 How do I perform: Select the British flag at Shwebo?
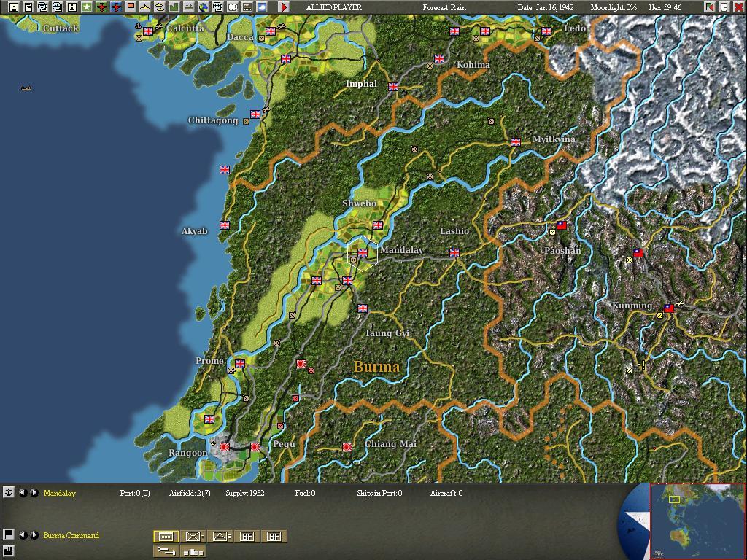[x=378, y=225]
